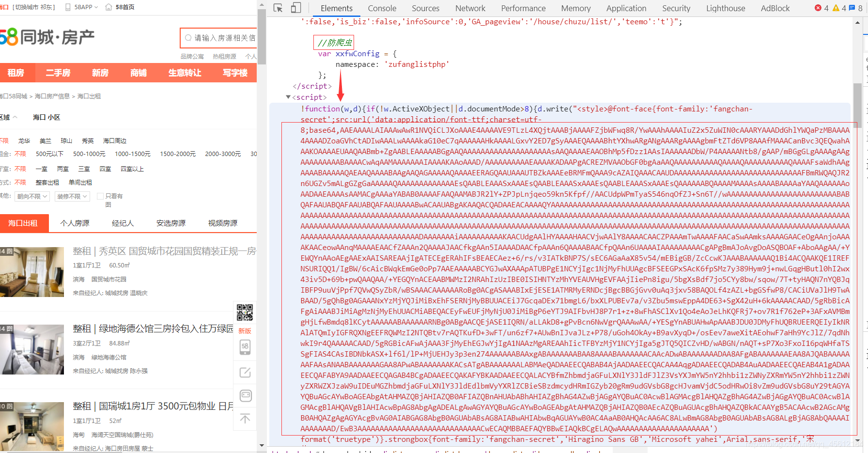Image resolution: width=868 pixels, height=453 pixels.
Task: Filter by 秀英 district
Action: (88, 141)
